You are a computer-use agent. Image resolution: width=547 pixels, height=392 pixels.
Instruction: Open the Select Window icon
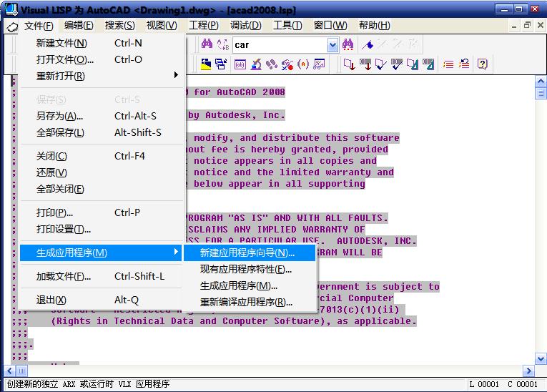(221, 64)
